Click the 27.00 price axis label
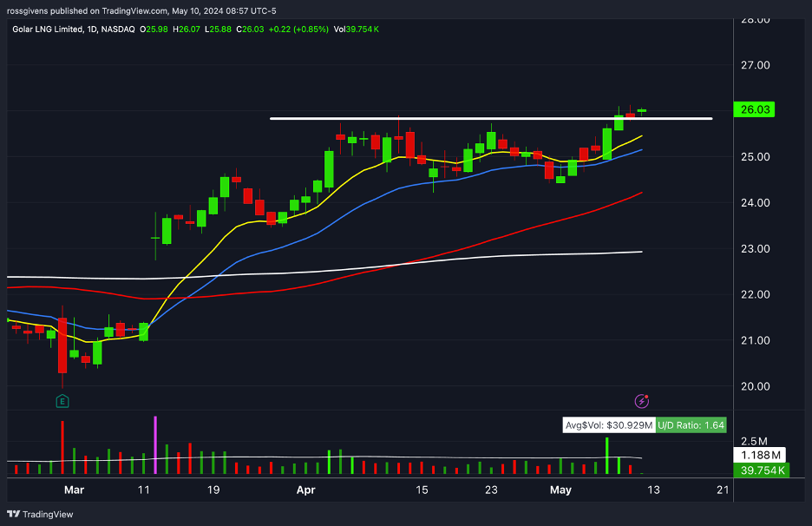The height and width of the screenshot is (526, 812). [755, 65]
